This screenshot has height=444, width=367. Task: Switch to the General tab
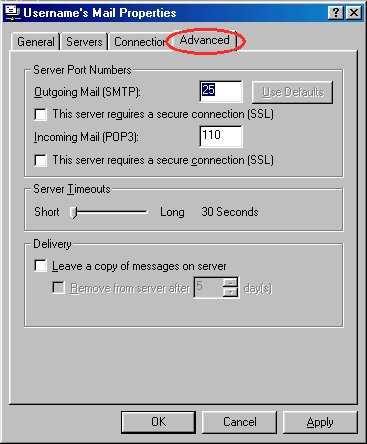[36, 42]
